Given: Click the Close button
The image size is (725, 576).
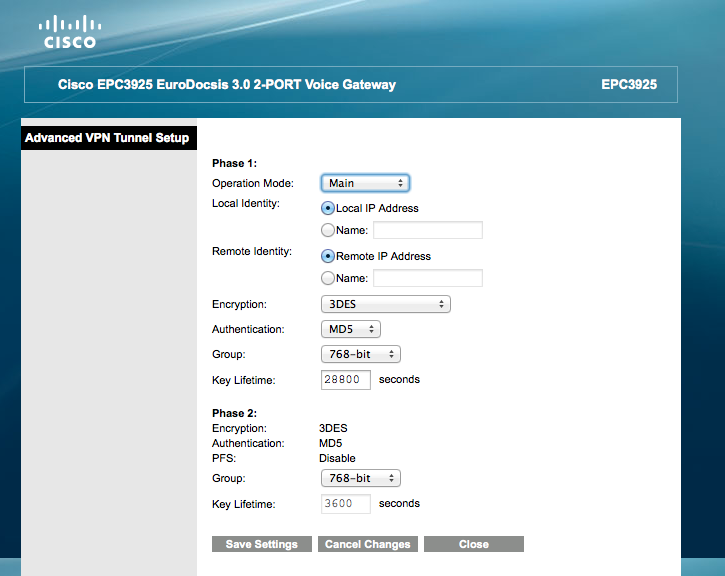Looking at the screenshot, I should pos(474,544).
